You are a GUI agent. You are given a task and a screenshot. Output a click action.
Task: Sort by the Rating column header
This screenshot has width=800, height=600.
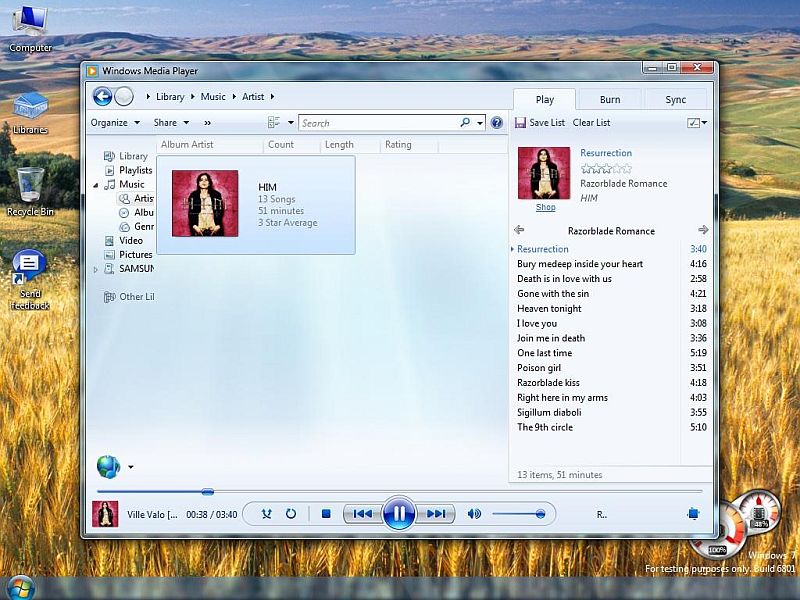(x=408, y=144)
